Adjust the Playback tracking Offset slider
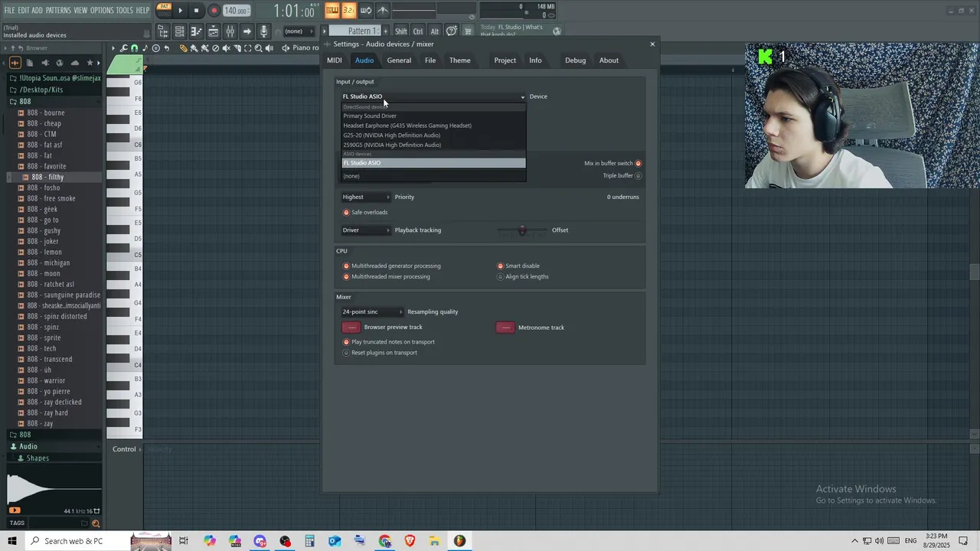This screenshot has height=551, width=980. pyautogui.click(x=522, y=230)
